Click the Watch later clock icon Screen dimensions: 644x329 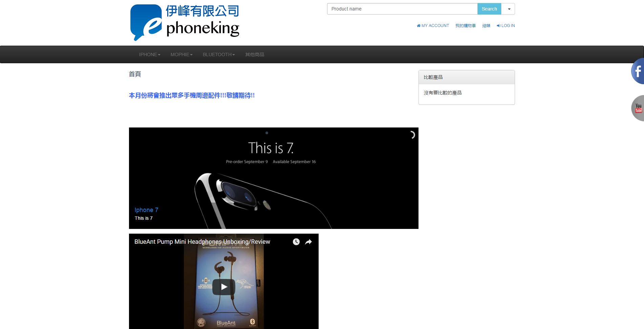(x=296, y=242)
